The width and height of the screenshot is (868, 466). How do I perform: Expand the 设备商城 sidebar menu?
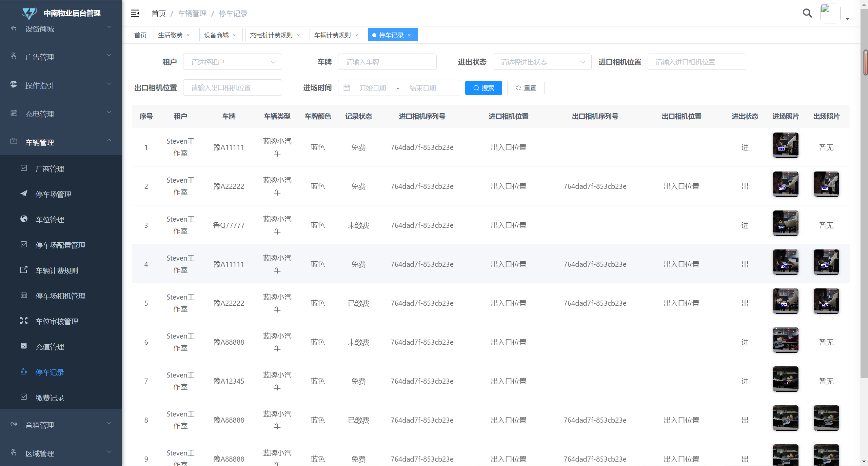pyautogui.click(x=61, y=29)
